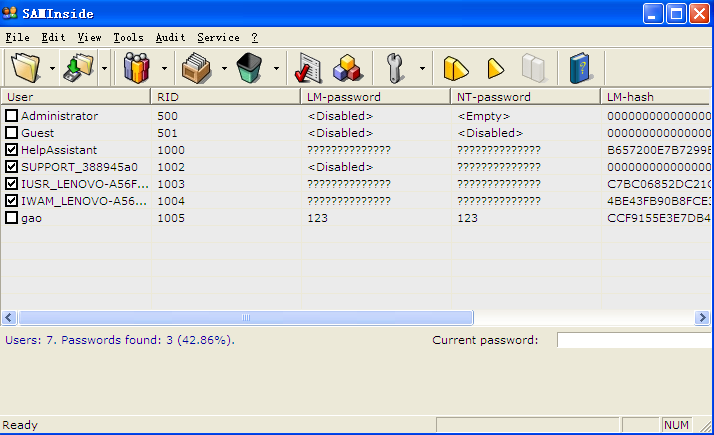
Task: Minimize the SAMInside window
Action: tap(653, 13)
